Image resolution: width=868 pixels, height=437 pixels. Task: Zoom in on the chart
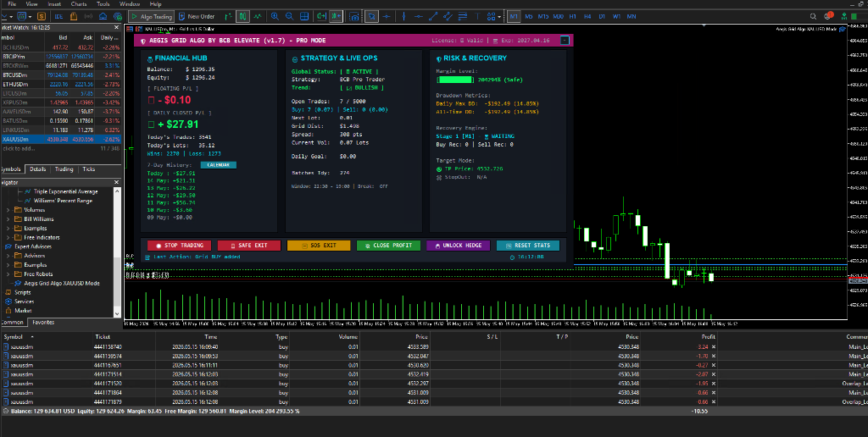coord(275,17)
